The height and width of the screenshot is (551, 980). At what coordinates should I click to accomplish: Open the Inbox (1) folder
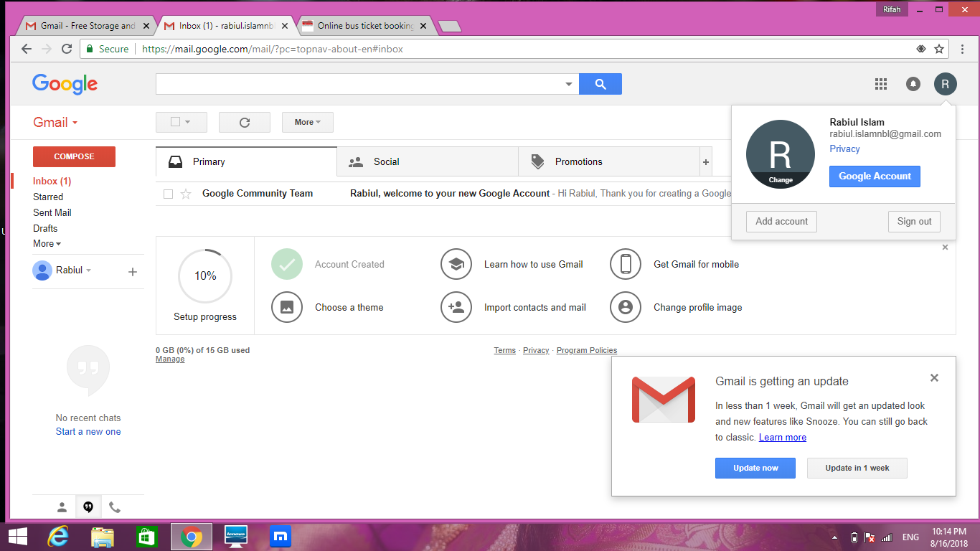[52, 181]
